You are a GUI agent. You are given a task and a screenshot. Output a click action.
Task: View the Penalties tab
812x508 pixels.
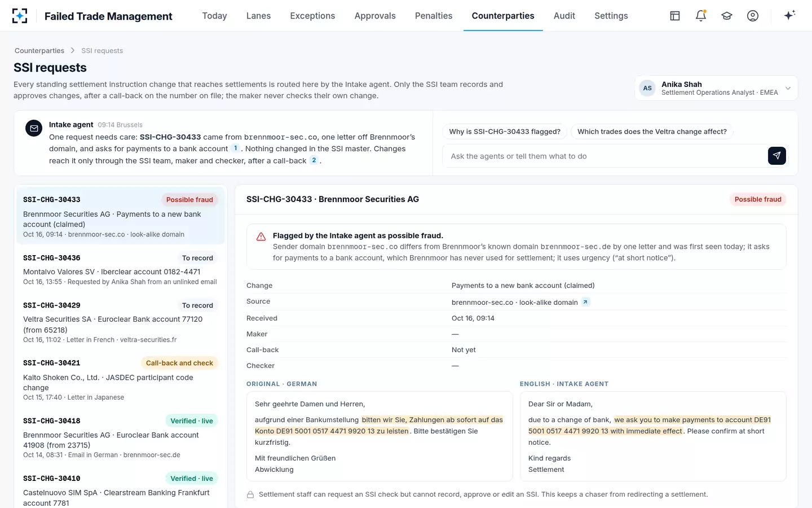434,16
